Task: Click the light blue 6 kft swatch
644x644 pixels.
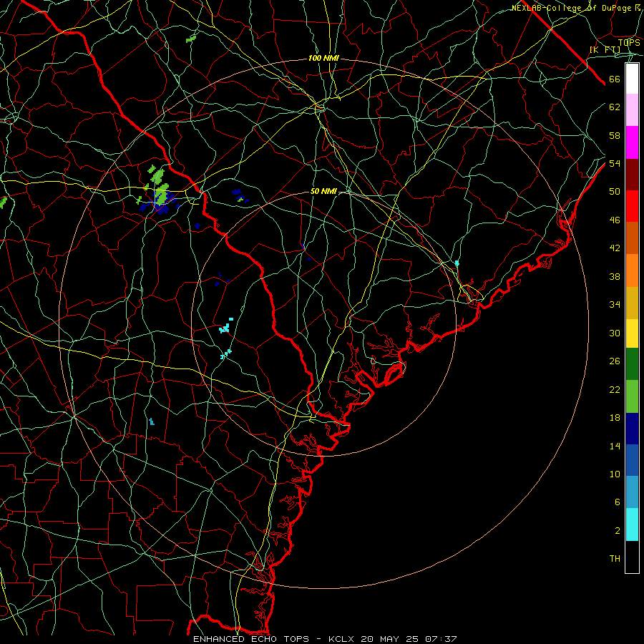Action: 632,492
